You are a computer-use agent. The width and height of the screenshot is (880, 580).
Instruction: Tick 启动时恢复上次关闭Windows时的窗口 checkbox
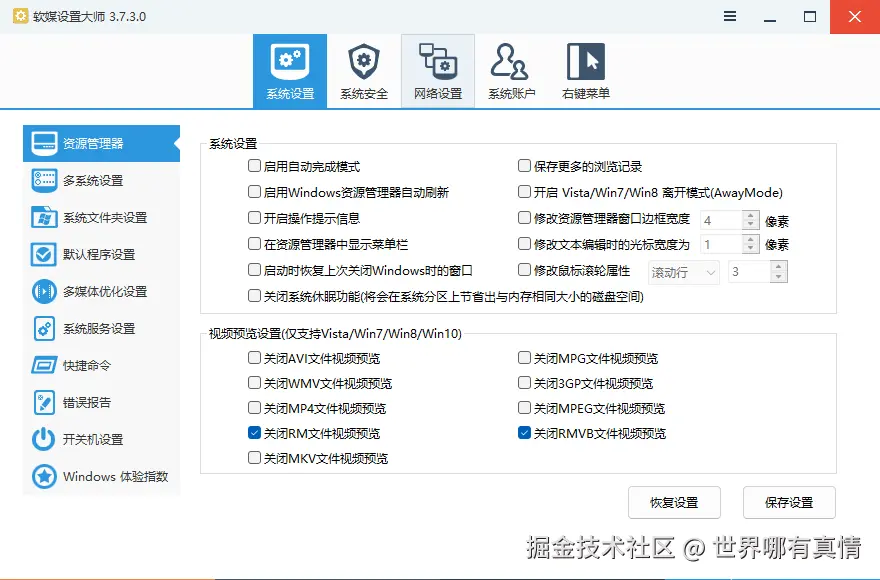pos(254,270)
